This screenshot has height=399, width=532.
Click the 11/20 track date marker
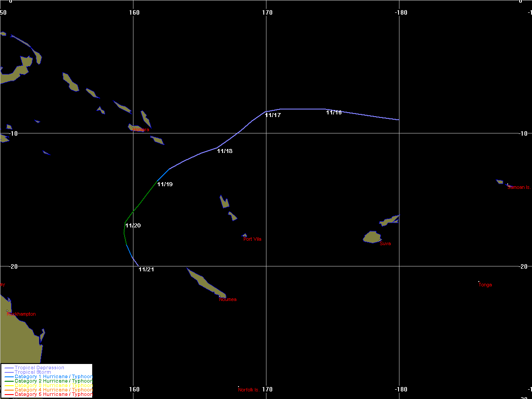click(x=133, y=225)
